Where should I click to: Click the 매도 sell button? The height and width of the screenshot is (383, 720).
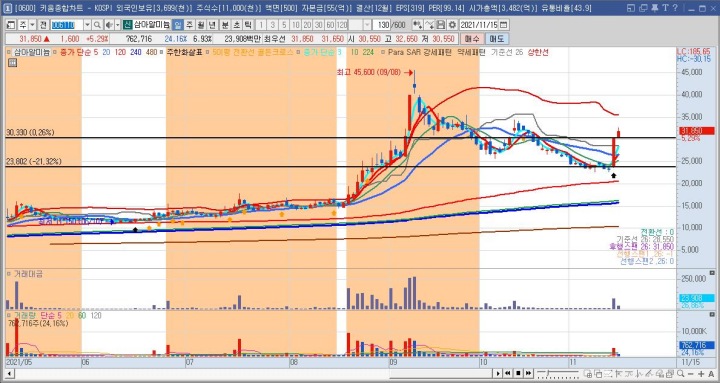tap(496, 39)
